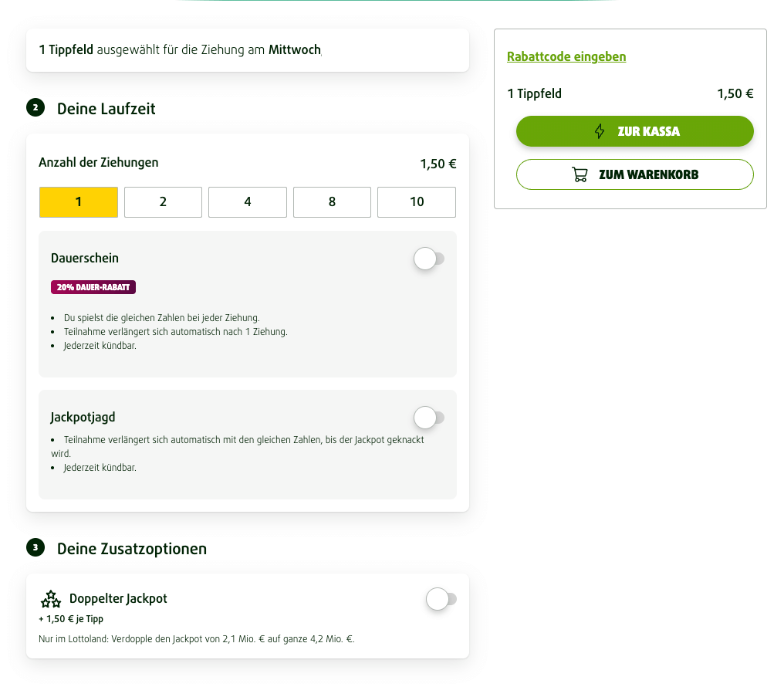The height and width of the screenshot is (687, 784).
Task: Click the 20% Dauer-Rabatt badge
Action: tap(93, 287)
